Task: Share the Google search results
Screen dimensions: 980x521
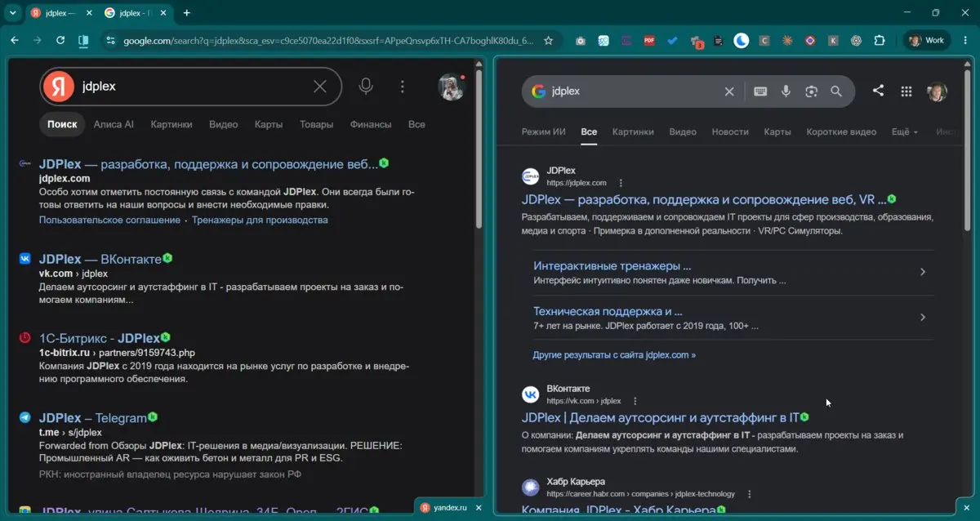Action: (x=878, y=91)
